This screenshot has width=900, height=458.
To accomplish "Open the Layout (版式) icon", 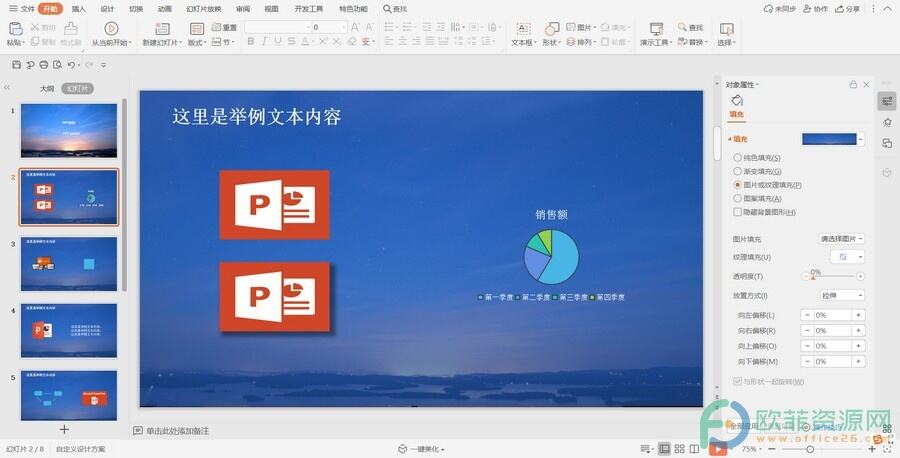I will (197, 29).
